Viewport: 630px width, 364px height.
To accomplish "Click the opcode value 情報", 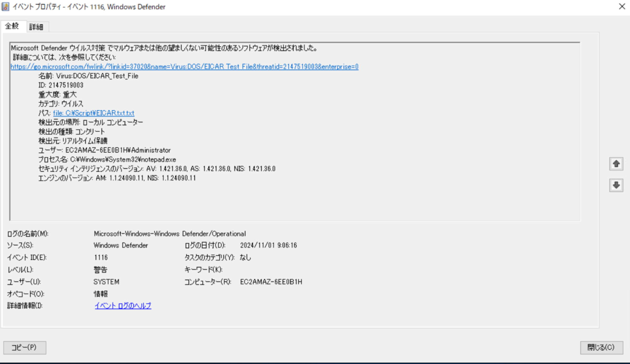I will [101, 294].
